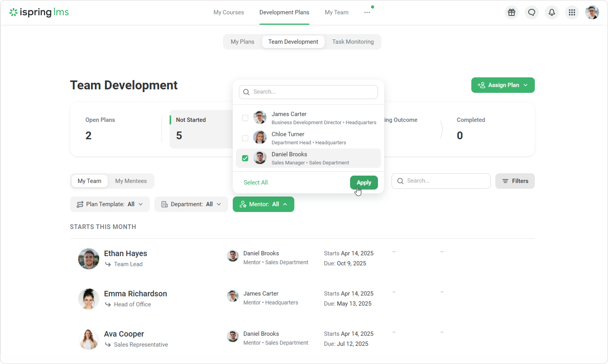Open the apps grid menu icon
Screen dimensions: 608x364
[572, 12]
